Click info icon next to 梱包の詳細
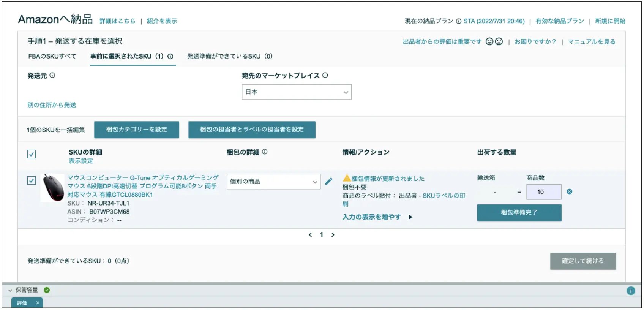The height and width of the screenshot is (310, 644). click(265, 152)
